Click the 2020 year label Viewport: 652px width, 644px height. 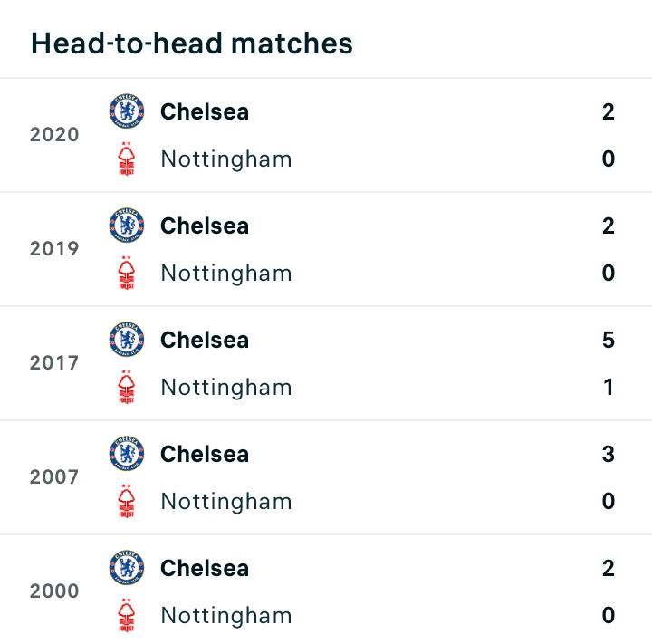[54, 135]
